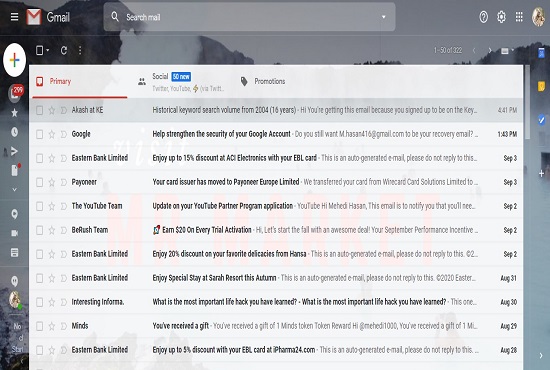Open the iPharma24.com EBL card email
This screenshot has height=370, width=550.
(276, 350)
